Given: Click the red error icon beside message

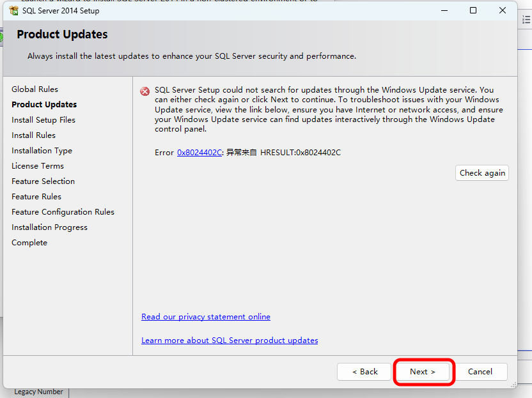Looking at the screenshot, I should (145, 91).
